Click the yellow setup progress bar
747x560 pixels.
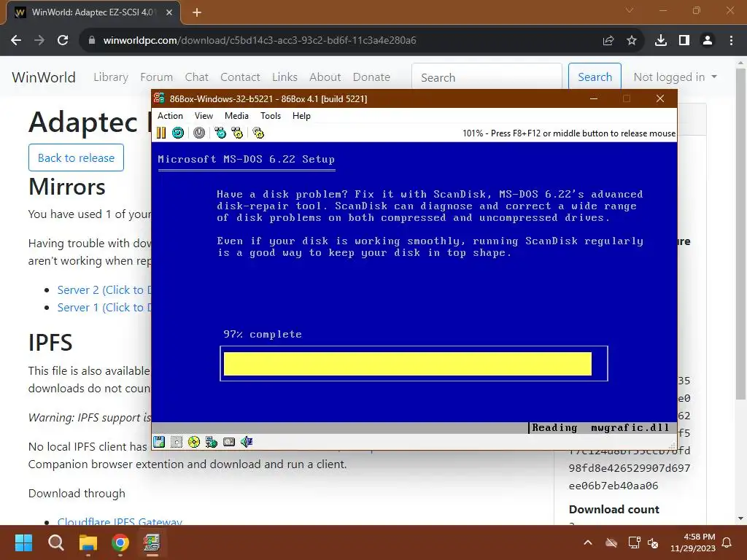[x=407, y=364]
